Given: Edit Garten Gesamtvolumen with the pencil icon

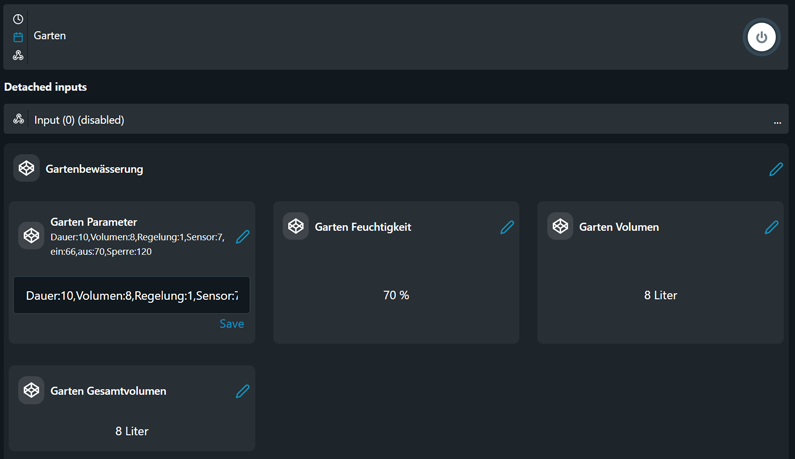Looking at the screenshot, I should coord(242,391).
